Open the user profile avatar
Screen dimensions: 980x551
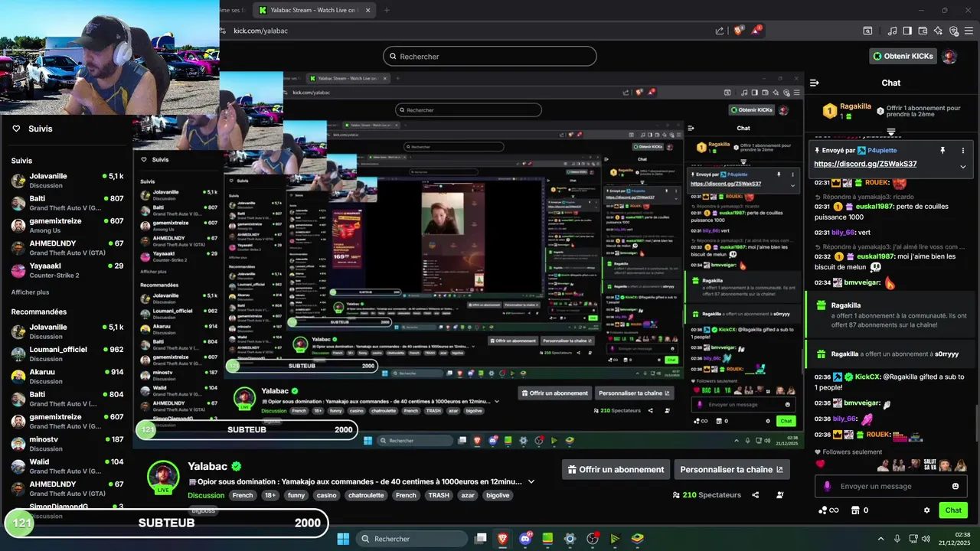coord(949,57)
